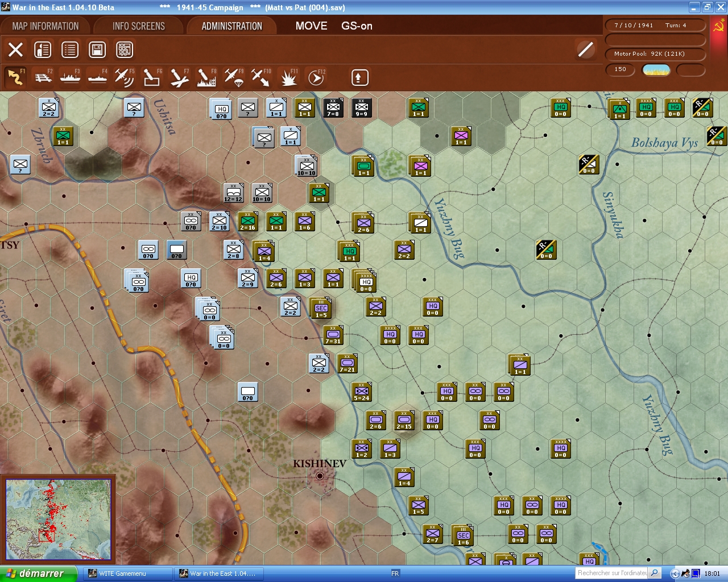Switch to F2 rail mode
This screenshot has height=582, width=728.
[43, 77]
